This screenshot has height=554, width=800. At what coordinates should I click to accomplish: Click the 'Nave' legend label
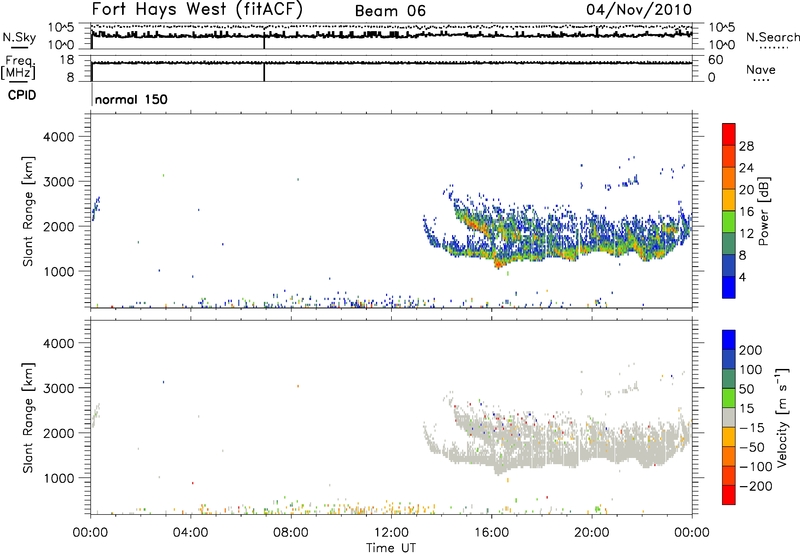point(760,69)
